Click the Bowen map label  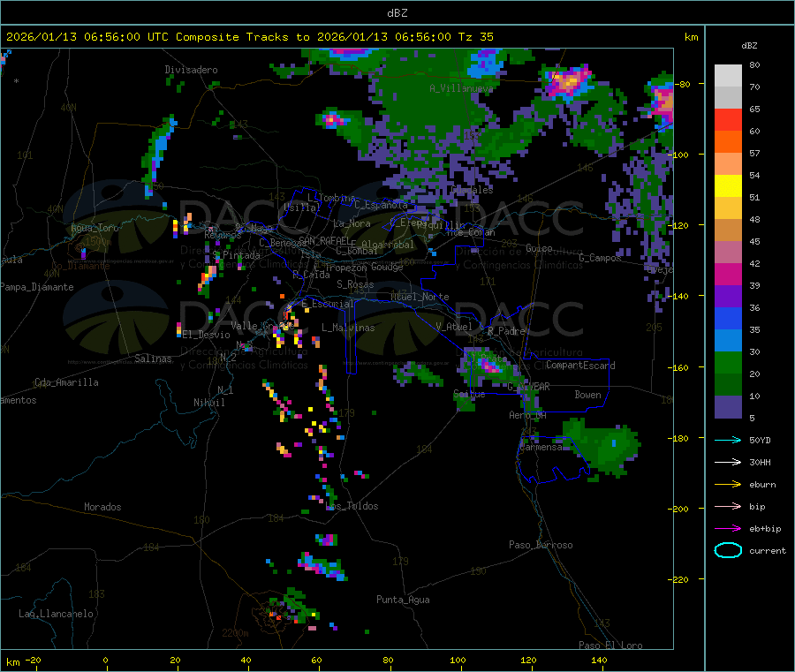tap(587, 395)
